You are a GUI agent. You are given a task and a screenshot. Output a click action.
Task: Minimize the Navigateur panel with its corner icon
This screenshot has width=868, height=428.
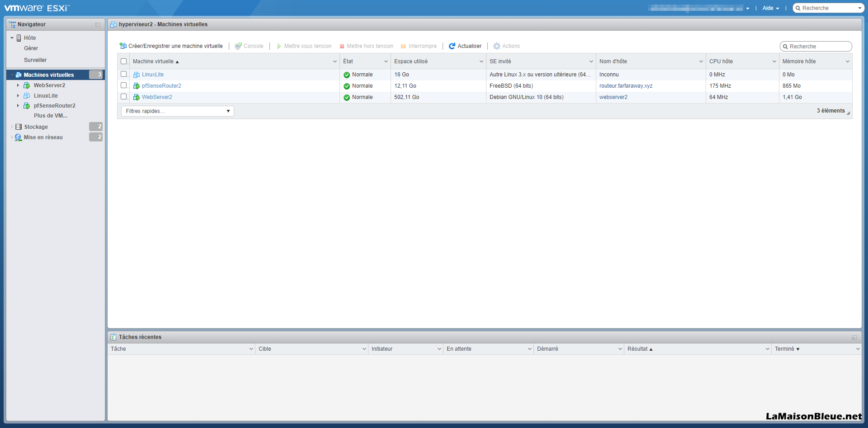click(x=98, y=24)
